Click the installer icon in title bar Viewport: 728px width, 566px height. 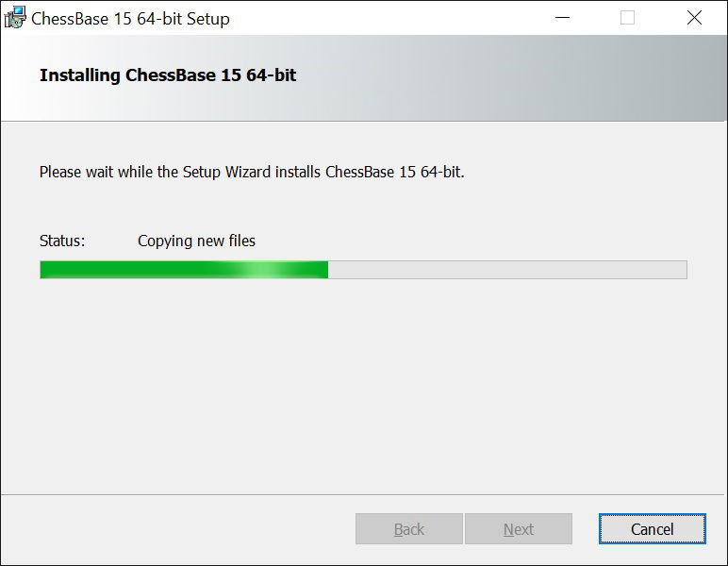(15, 18)
